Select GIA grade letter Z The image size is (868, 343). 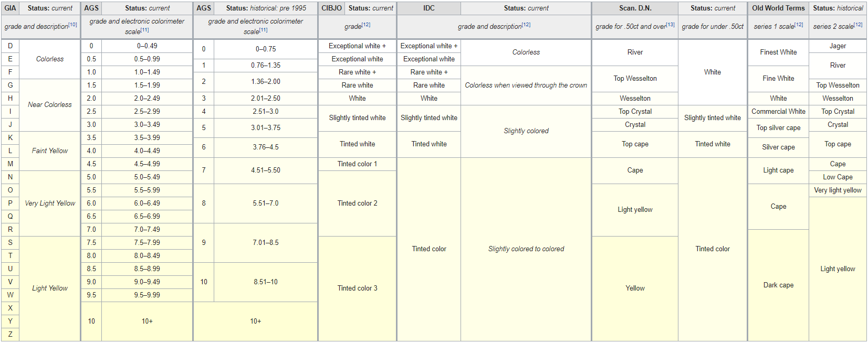click(10, 335)
